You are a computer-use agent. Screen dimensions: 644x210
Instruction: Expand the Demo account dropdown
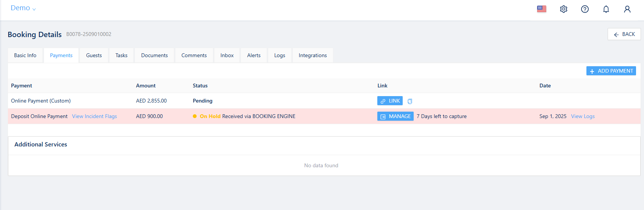click(23, 8)
